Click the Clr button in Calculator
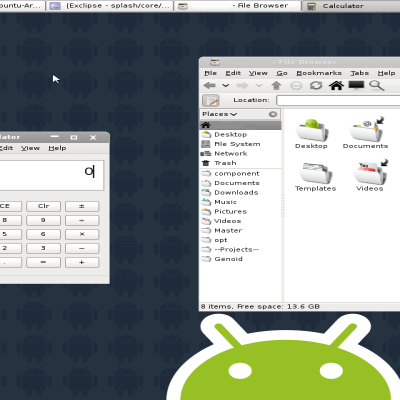This screenshot has width=400, height=400. [44, 206]
